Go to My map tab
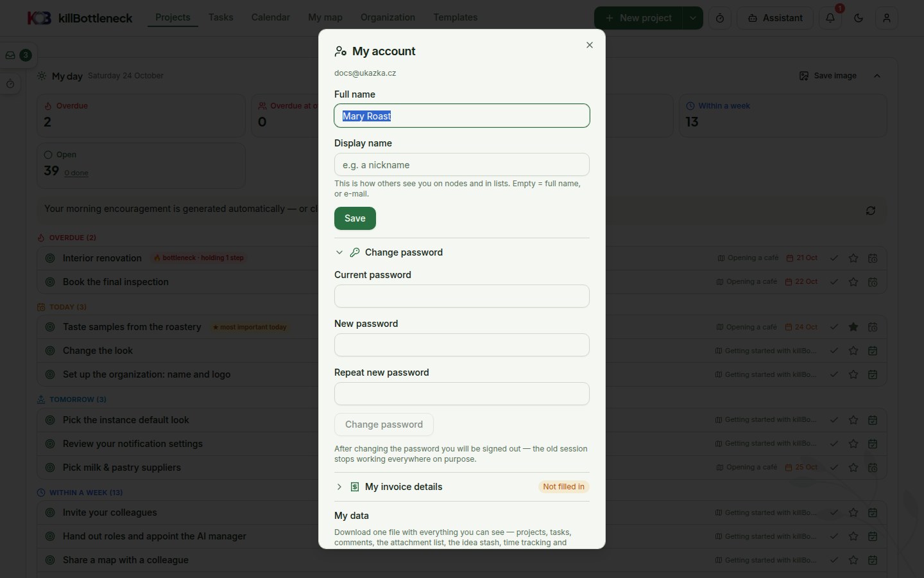 tap(325, 17)
